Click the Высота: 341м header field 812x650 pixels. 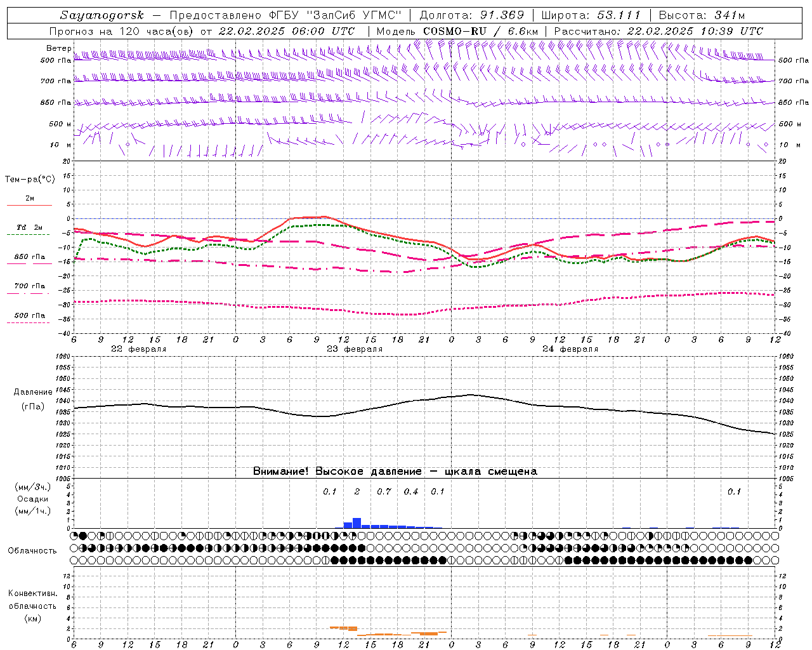point(702,15)
